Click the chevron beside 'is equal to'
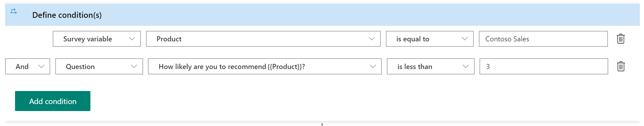The height and width of the screenshot is (126, 644). [x=464, y=38]
